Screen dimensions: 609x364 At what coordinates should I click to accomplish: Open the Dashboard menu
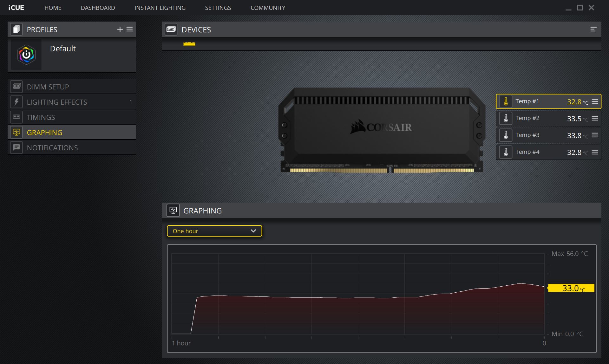pos(98,8)
